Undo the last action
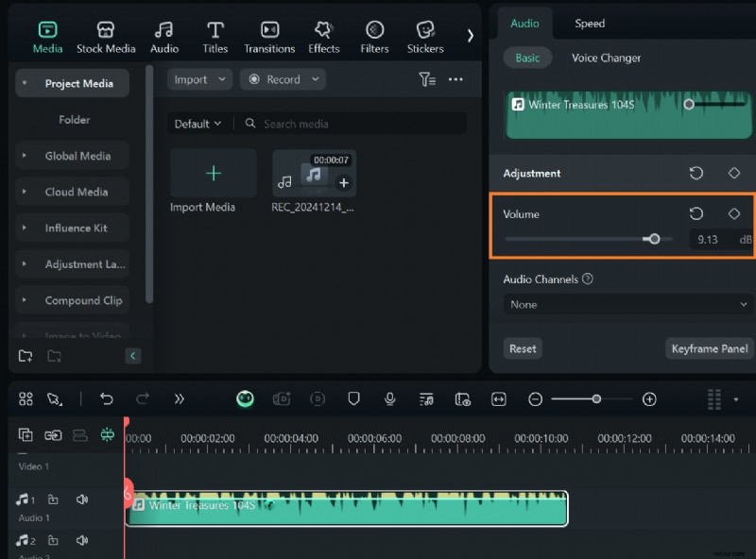 (x=107, y=398)
